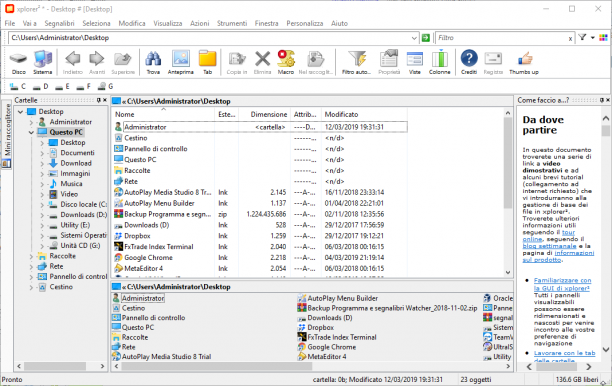
Task: Click the Filtro auto funnel icon
Action: click(356, 62)
